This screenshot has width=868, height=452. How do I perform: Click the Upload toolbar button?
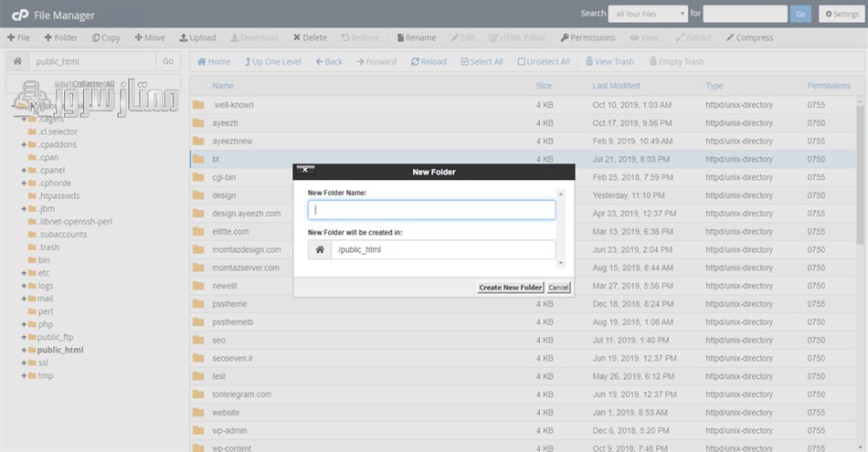(197, 37)
